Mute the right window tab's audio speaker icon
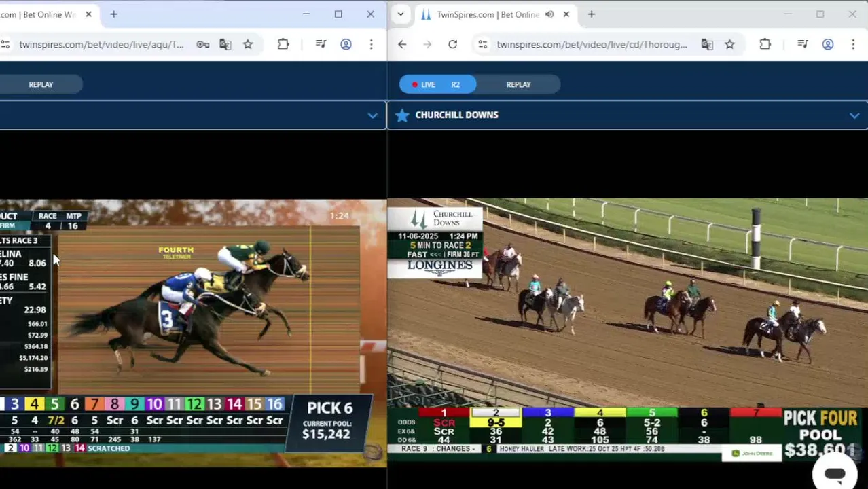Screen dimensions: 868x489 (549, 14)
